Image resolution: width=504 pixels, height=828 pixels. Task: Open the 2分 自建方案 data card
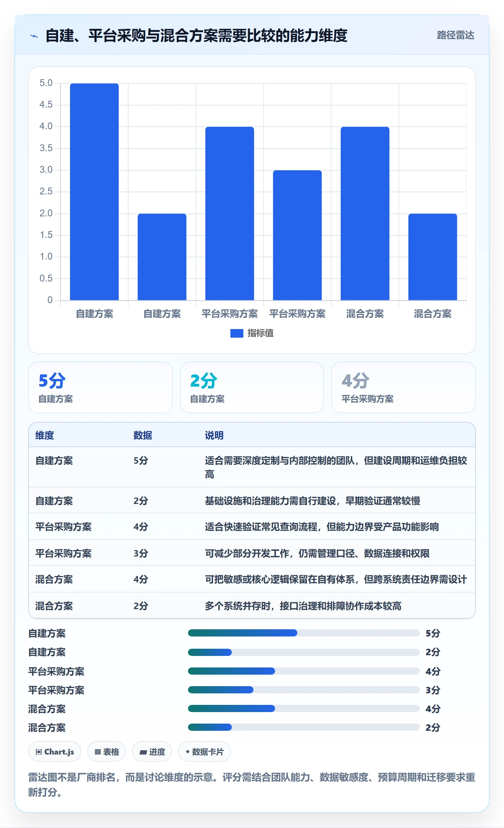point(252,387)
